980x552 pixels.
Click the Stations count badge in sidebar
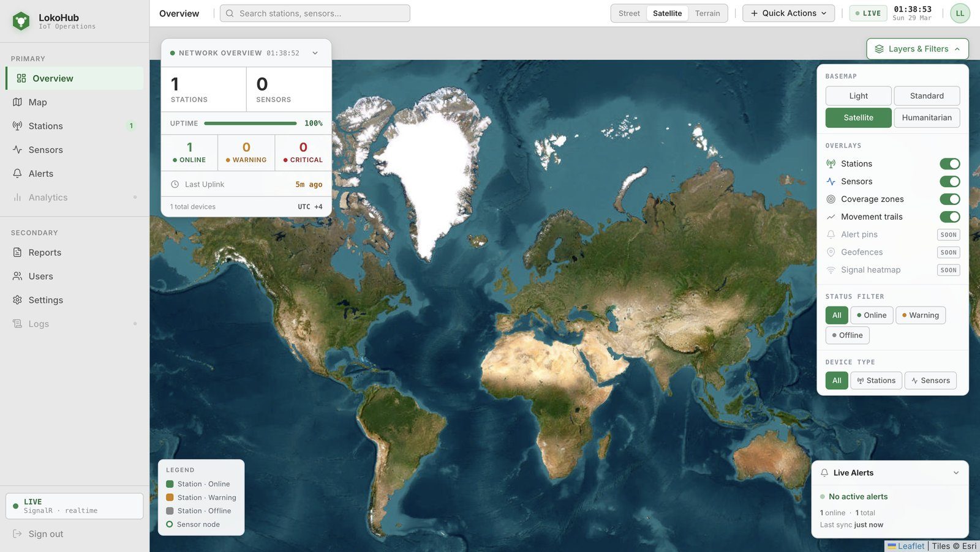coord(131,126)
